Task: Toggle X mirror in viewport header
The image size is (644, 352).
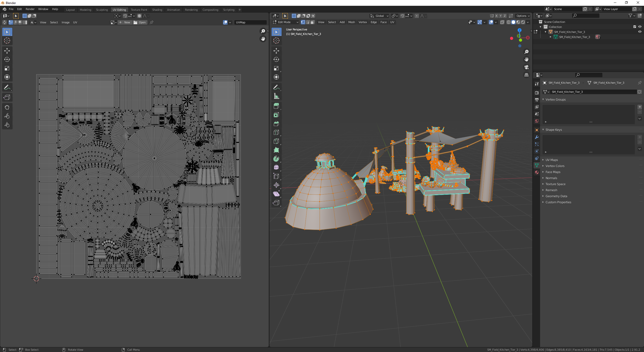Action: 497,16
